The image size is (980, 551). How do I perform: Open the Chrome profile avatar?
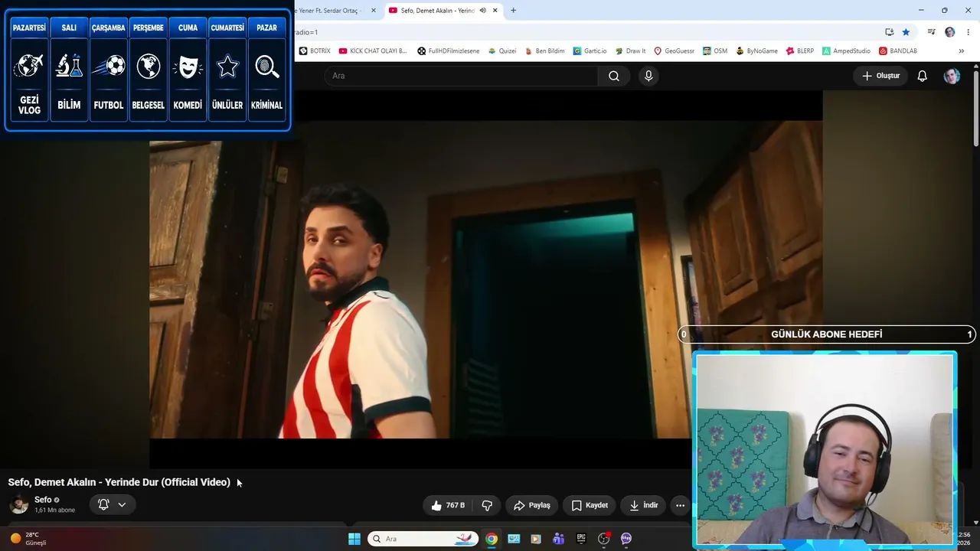pyautogui.click(x=950, y=32)
